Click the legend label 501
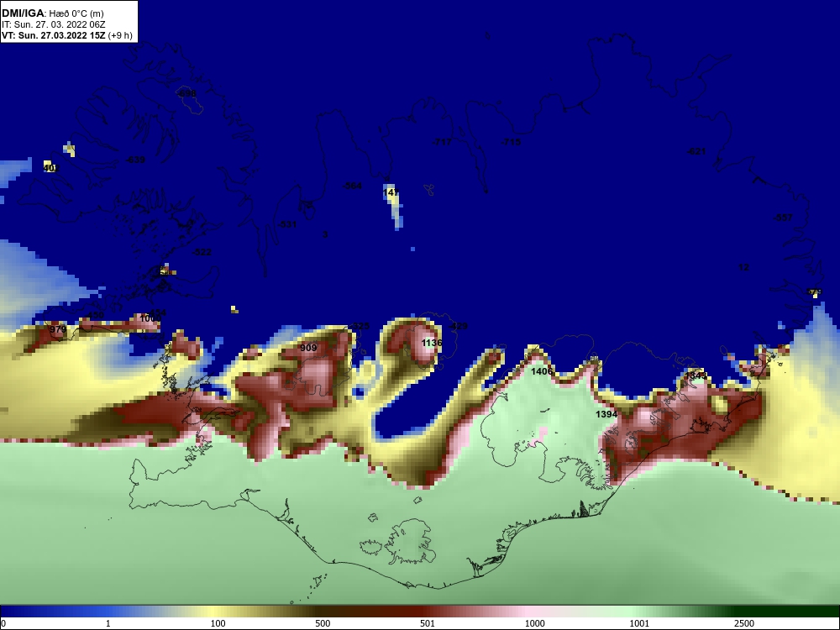The width and height of the screenshot is (840, 630). [x=428, y=623]
